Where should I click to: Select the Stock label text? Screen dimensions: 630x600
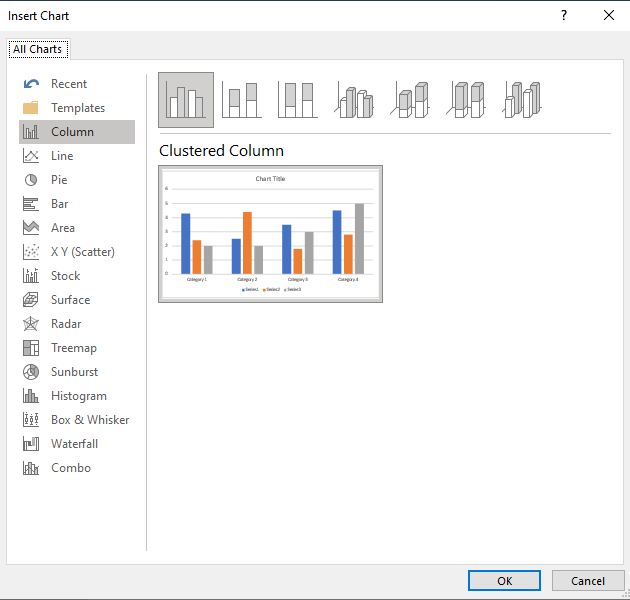[65, 276]
